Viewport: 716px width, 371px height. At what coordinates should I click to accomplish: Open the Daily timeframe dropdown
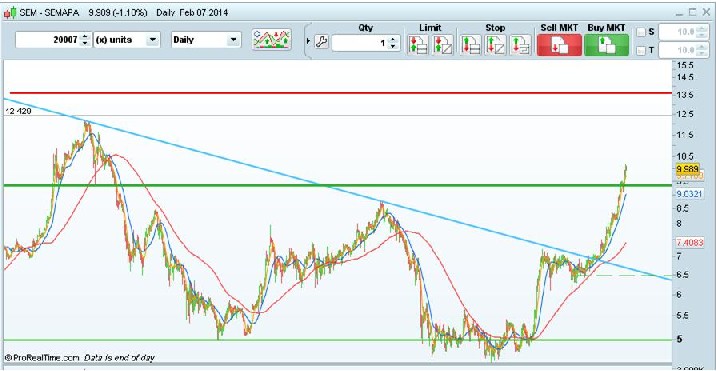(x=205, y=40)
